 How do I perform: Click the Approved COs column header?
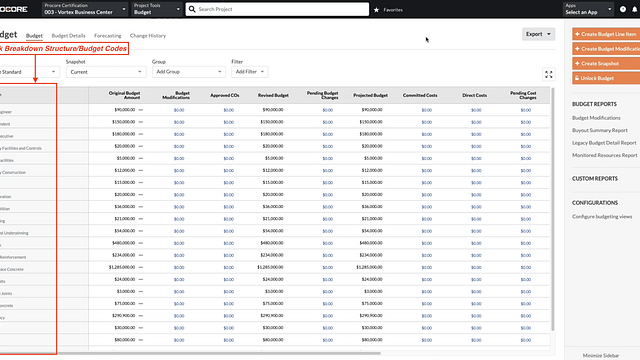tap(224, 96)
